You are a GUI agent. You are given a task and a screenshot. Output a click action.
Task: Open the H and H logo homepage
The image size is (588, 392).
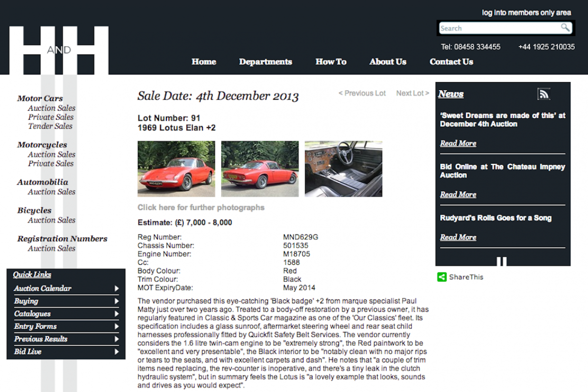59,50
